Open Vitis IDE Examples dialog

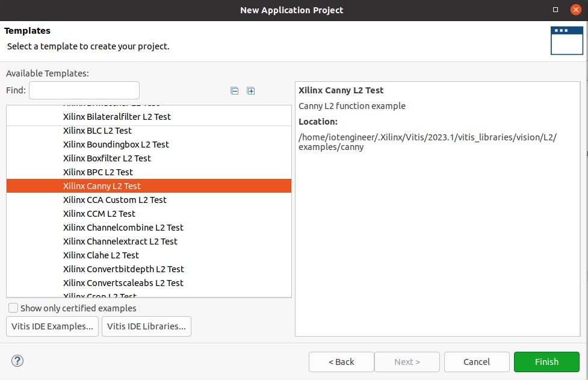52,326
